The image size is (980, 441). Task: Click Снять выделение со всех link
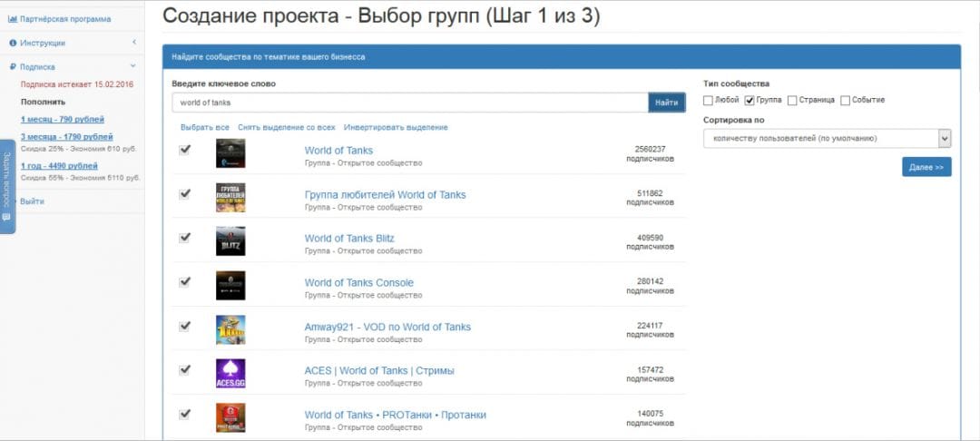[x=286, y=127]
